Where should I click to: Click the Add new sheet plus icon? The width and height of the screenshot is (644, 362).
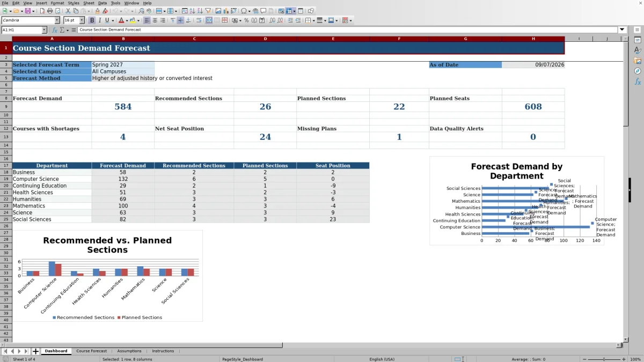(x=36, y=351)
